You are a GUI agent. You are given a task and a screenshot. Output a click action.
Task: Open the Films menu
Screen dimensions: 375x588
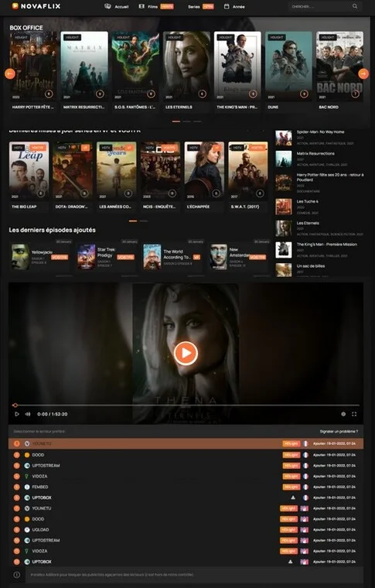pos(156,6)
